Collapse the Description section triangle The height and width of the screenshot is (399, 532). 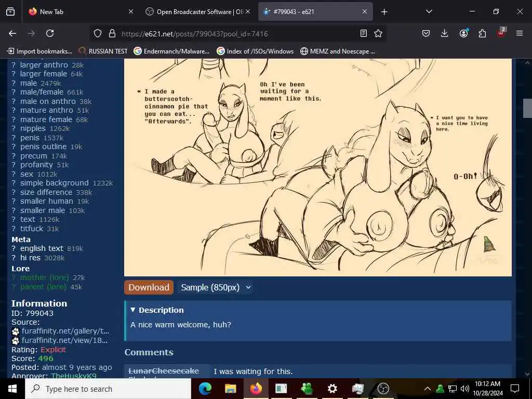click(x=133, y=310)
